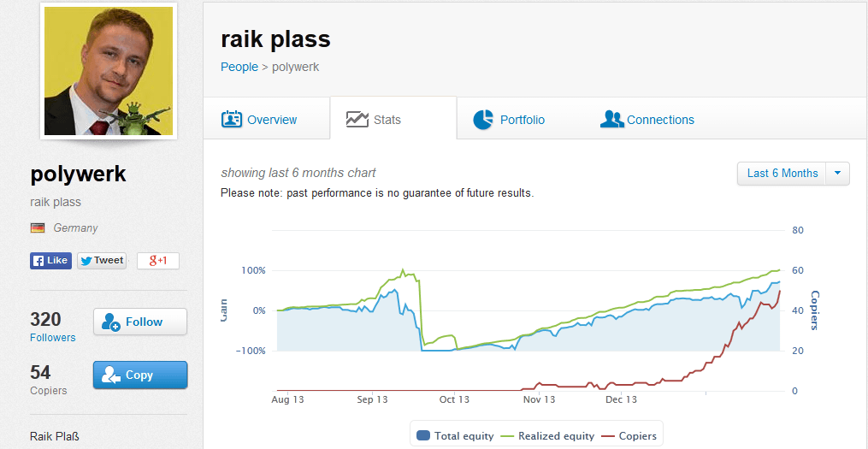868x449 pixels.
Task: Toggle Realized equity series in legend
Action: click(x=548, y=435)
